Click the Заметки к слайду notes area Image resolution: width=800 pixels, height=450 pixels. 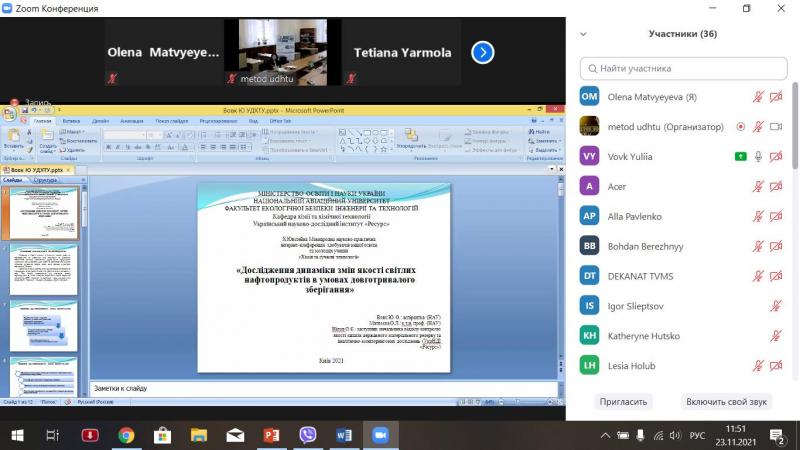click(x=323, y=388)
